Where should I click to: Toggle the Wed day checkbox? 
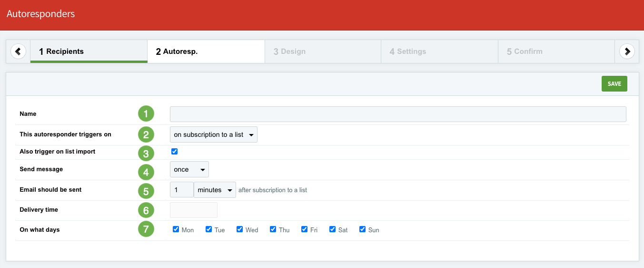pos(239,229)
